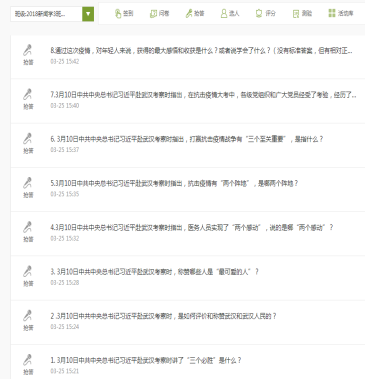Click the class name field 班级:2018新闻学3班
365x379 pixels.
[46, 14]
